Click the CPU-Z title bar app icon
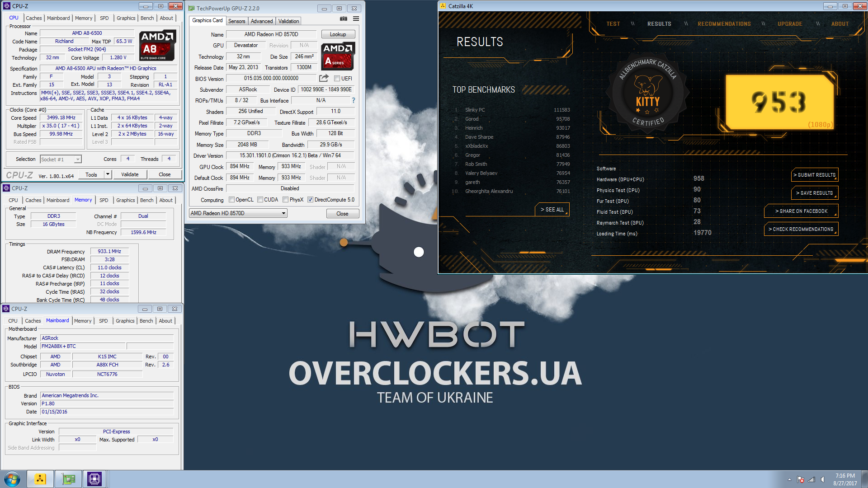The image size is (868, 488). click(7, 6)
